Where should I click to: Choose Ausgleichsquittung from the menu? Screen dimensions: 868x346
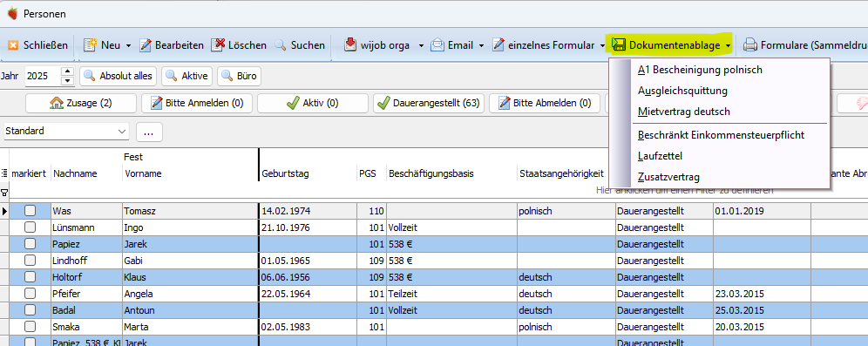(729, 91)
